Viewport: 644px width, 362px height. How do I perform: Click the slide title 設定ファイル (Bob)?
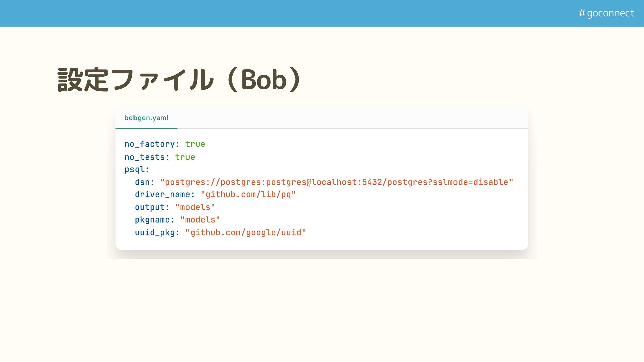pos(179,80)
